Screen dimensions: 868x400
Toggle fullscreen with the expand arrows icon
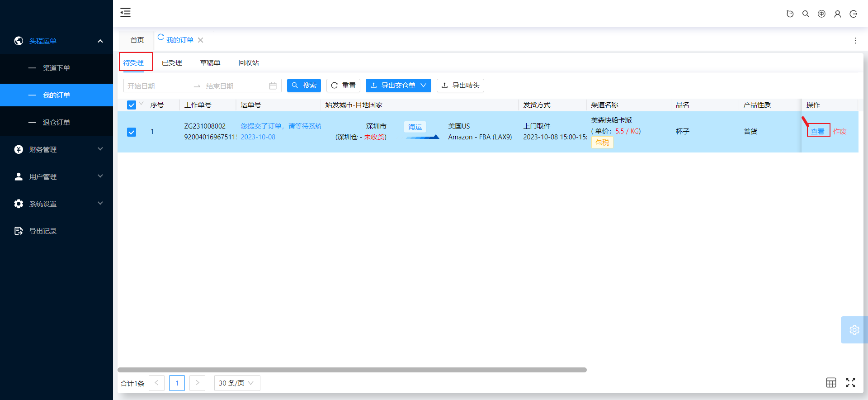(x=850, y=383)
